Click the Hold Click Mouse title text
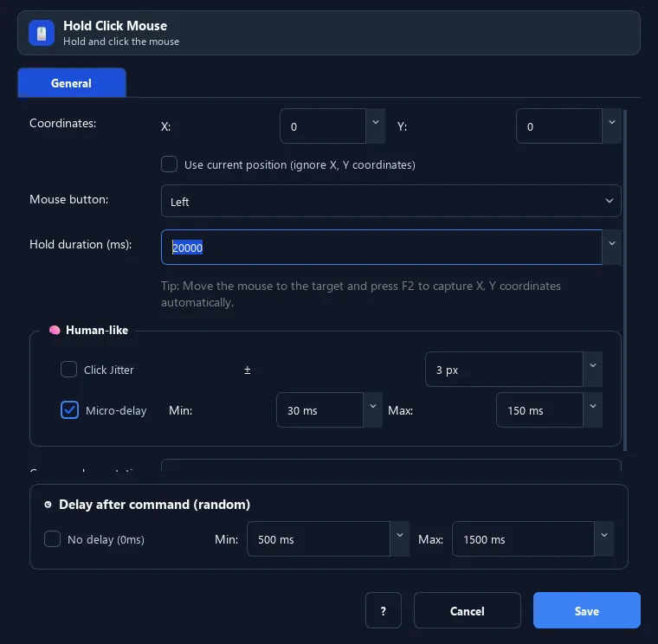This screenshot has width=658, height=644. tap(115, 26)
